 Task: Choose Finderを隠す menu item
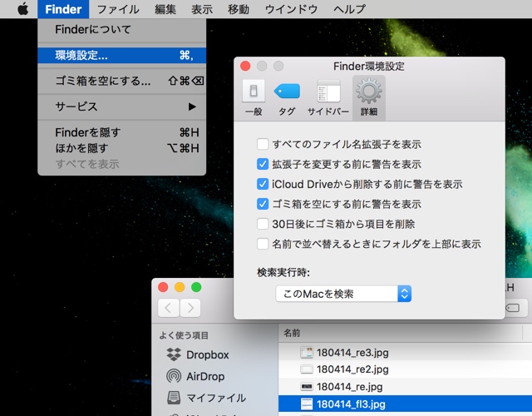click(x=122, y=132)
